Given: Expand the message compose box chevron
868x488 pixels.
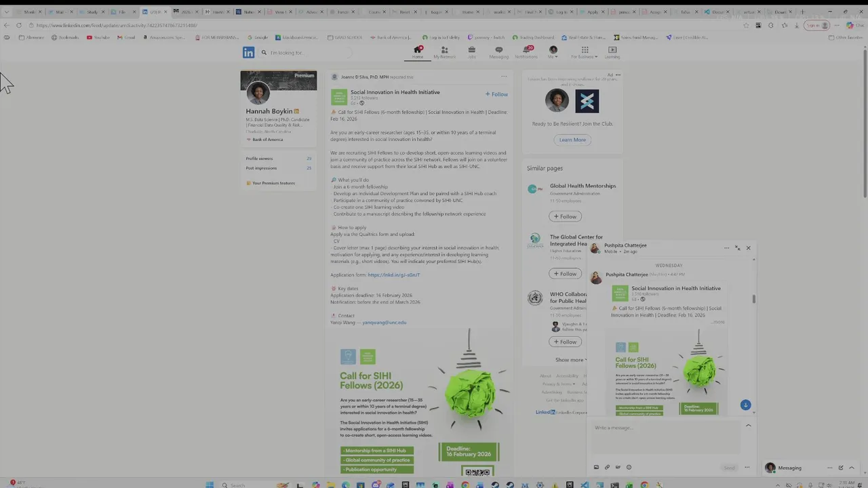Looking at the screenshot, I should pos(748,426).
